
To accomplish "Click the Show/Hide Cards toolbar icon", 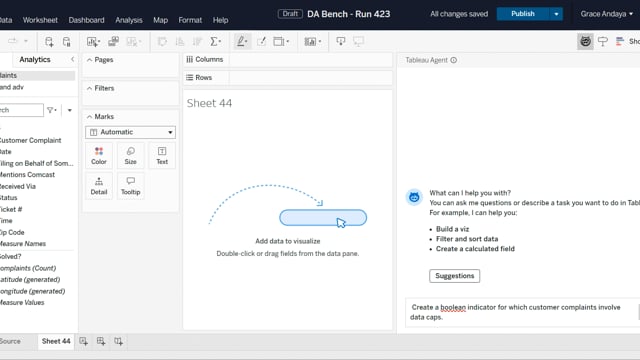I will (313, 42).
